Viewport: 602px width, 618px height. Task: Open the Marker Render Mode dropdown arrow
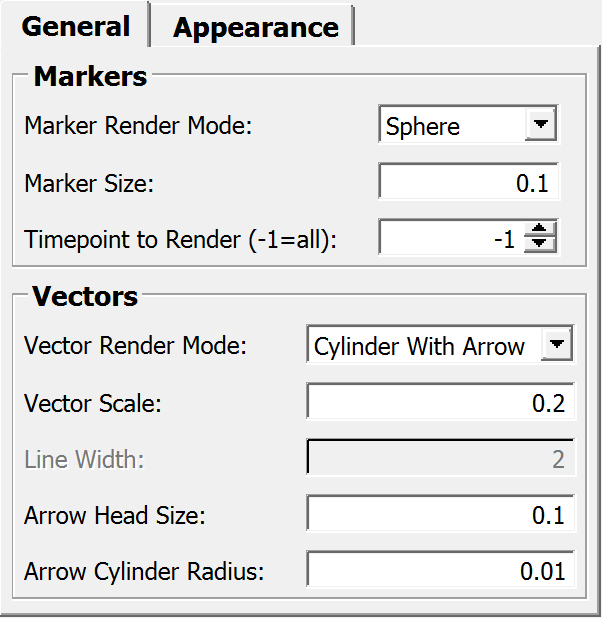point(540,126)
